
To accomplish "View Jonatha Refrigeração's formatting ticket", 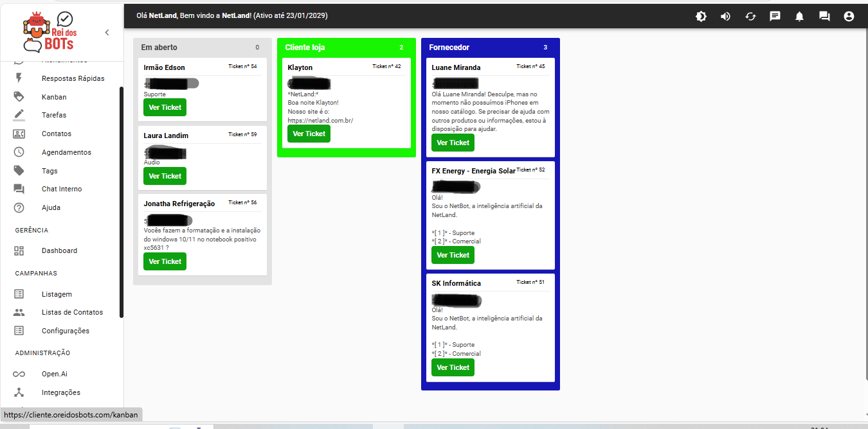I will point(165,261).
